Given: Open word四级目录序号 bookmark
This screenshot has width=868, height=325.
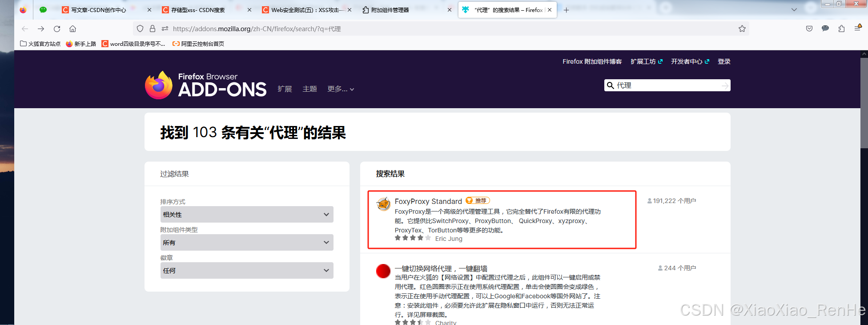Looking at the screenshot, I should click(133, 44).
